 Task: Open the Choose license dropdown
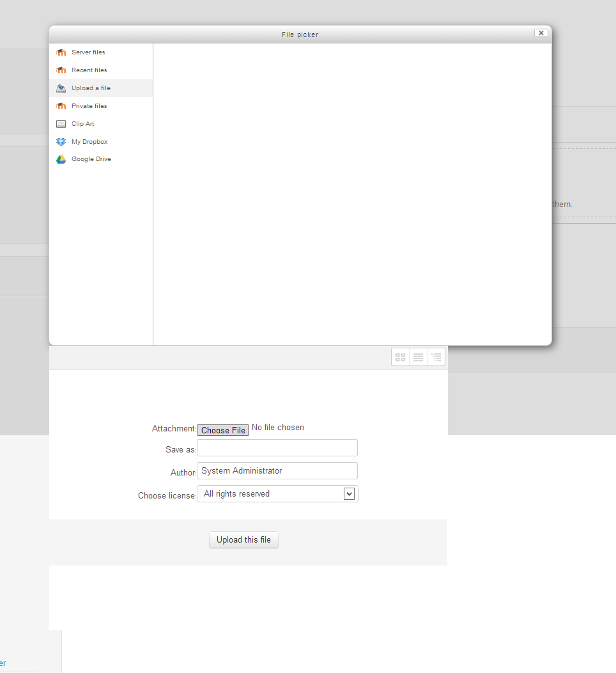(277, 494)
